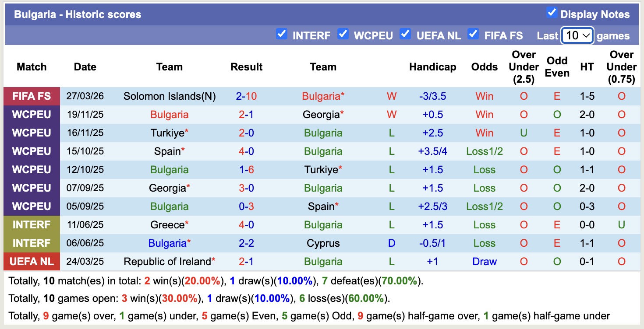Click the Date column header
Image resolution: width=644 pixels, height=329 pixels.
click(x=85, y=67)
